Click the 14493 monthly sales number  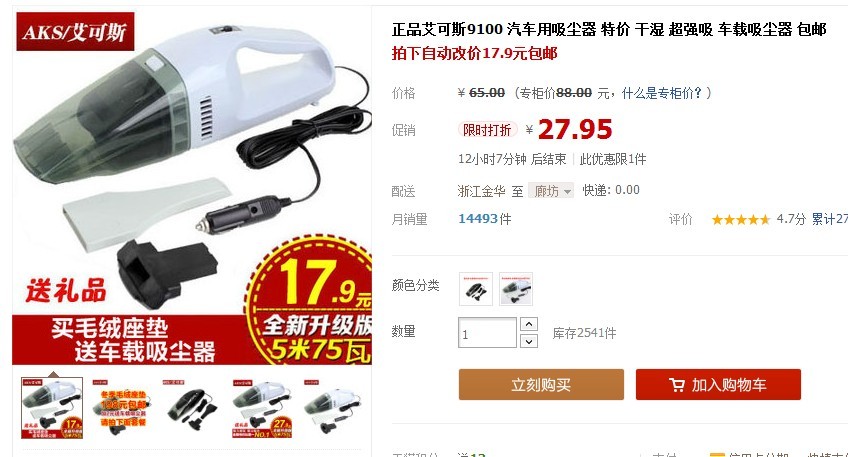[478, 218]
